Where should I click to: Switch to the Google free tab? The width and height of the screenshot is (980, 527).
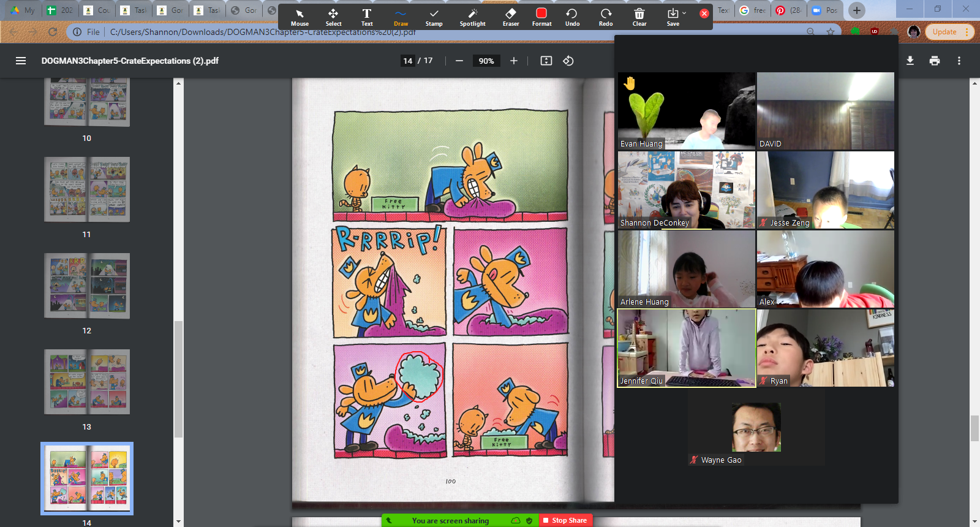point(752,10)
